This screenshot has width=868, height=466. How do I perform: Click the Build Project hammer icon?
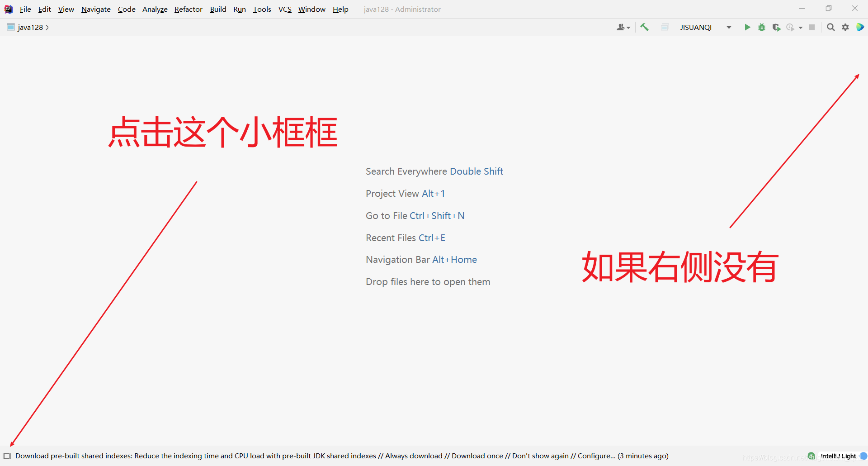(x=645, y=27)
